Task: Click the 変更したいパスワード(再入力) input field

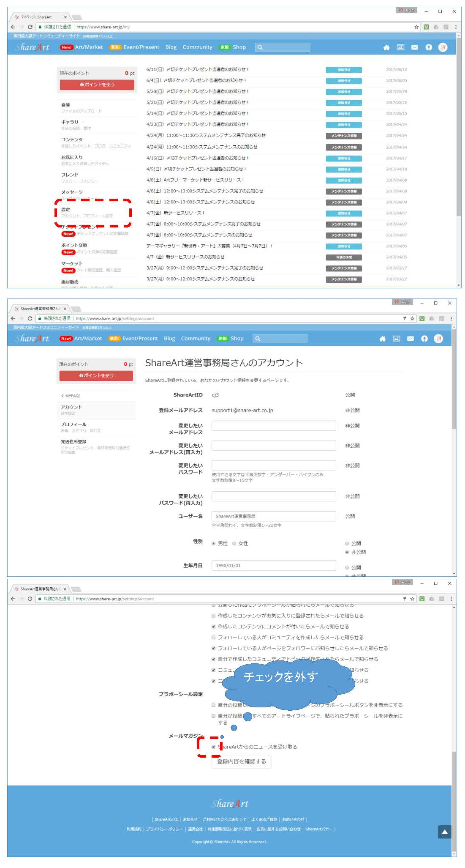Action: click(274, 496)
